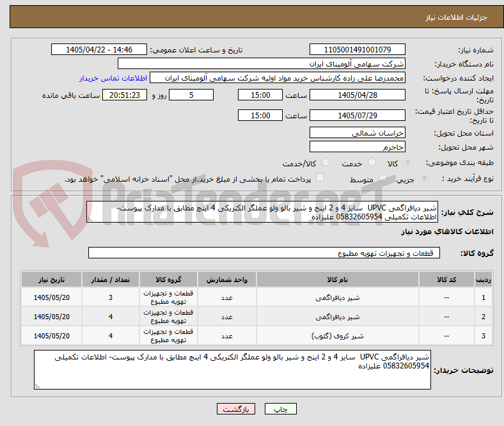Screen dimensions: 504x426
Task: Click the ردیف column header
Action: (x=484, y=280)
